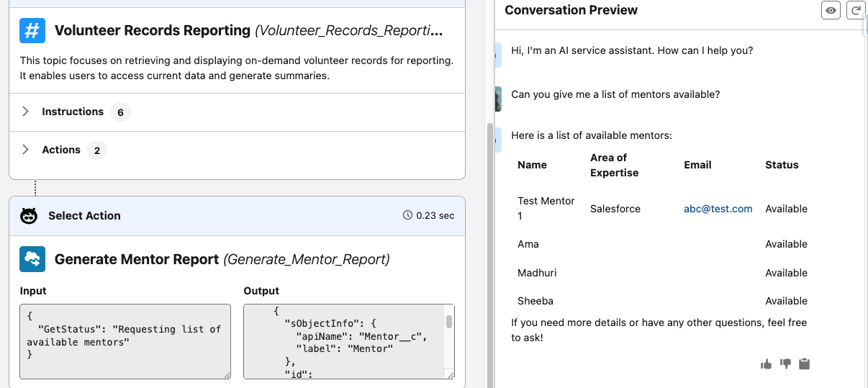Click the Status column header

pyautogui.click(x=782, y=165)
